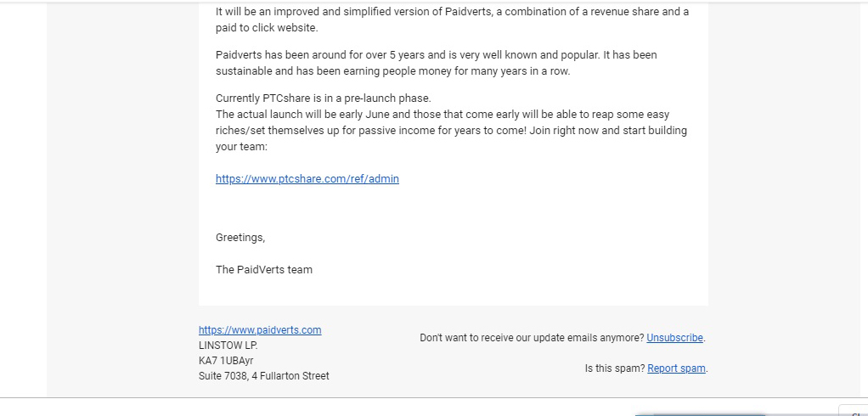868x416 pixels.
Task: Open the ptcshare.com/ref/admin referral link
Action: click(307, 178)
